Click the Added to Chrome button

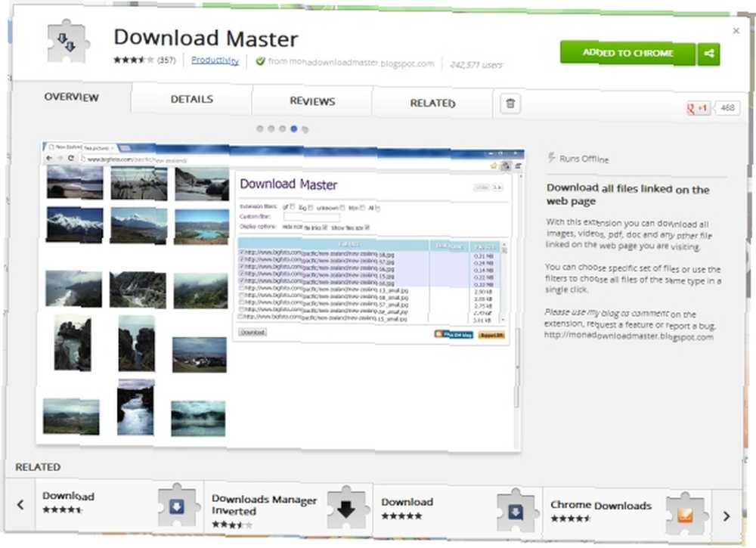pos(627,53)
